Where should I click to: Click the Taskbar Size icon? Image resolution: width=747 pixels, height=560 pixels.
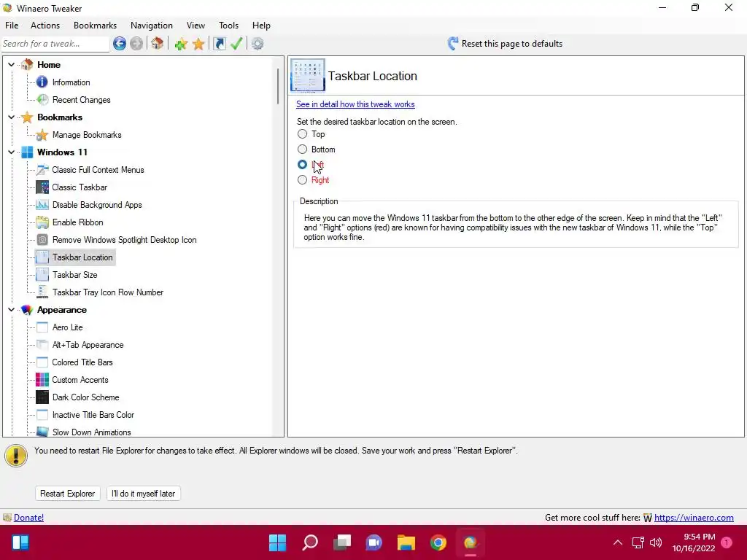[42, 275]
